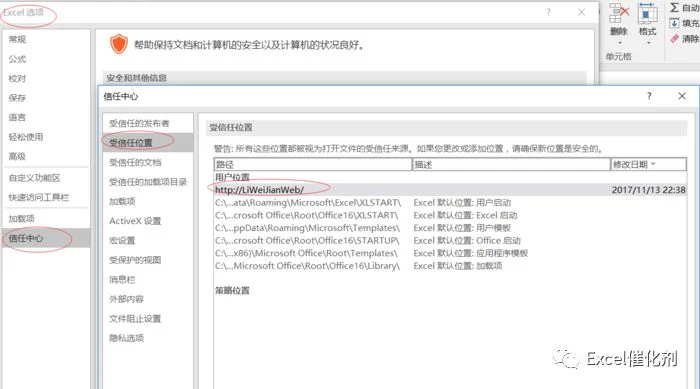Open 受信任的发布者 in Trust Center
The width and height of the screenshot is (700, 389).
point(148,123)
